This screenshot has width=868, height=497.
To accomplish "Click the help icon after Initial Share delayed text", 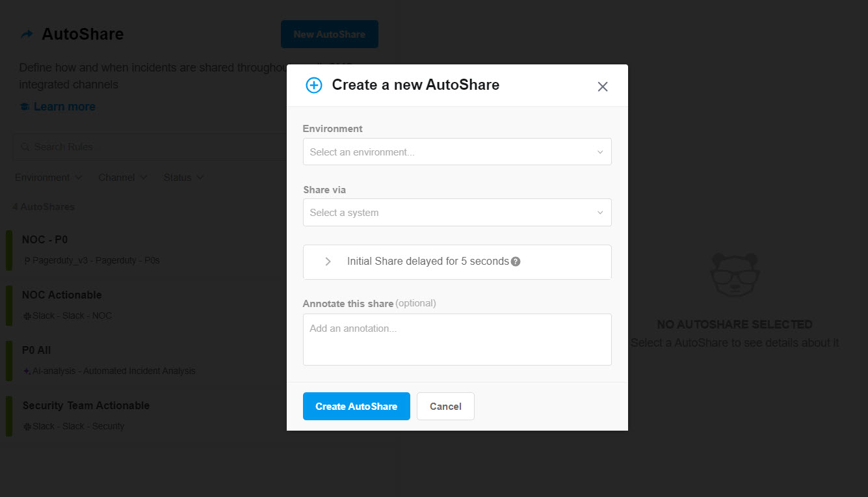I will point(515,260).
